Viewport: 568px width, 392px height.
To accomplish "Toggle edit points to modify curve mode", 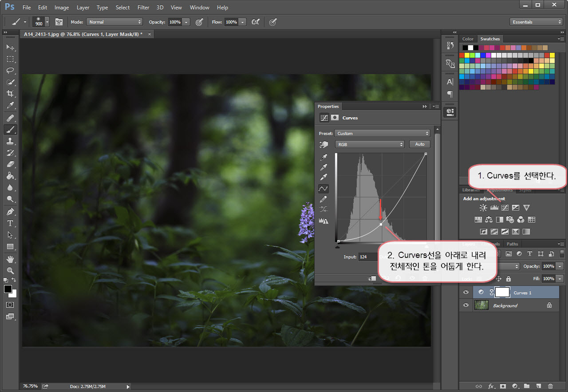I will point(323,189).
